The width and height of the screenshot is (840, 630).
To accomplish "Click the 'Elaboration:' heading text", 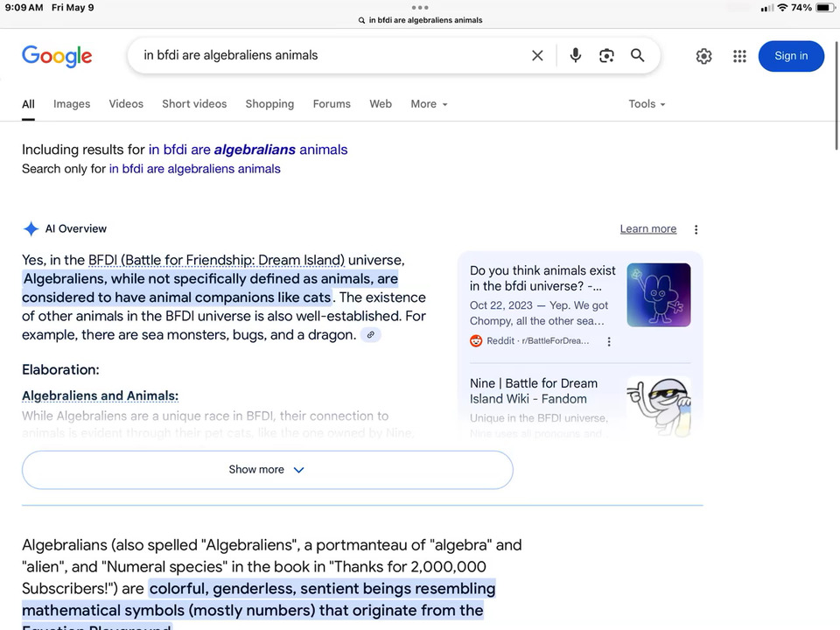I will point(60,369).
